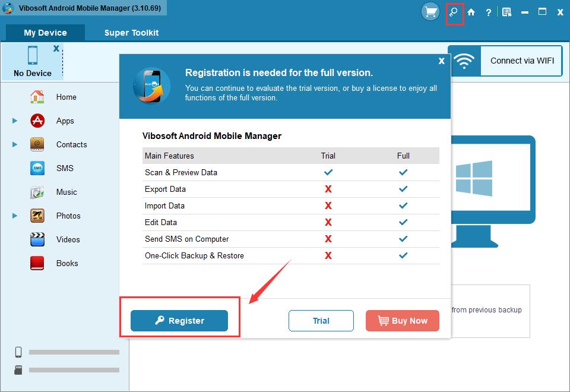570x392 pixels.
Task: Click the red Books icon
Action: coord(37,263)
